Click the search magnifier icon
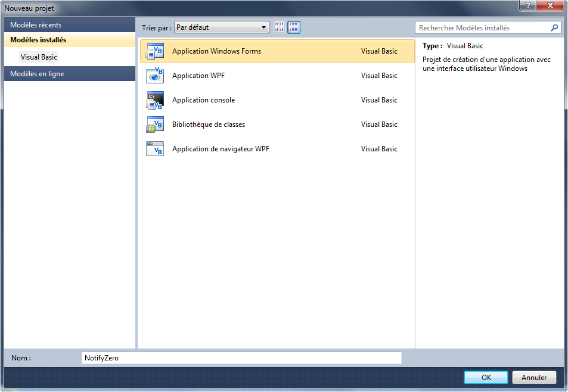This screenshot has height=392, width=568. point(554,28)
